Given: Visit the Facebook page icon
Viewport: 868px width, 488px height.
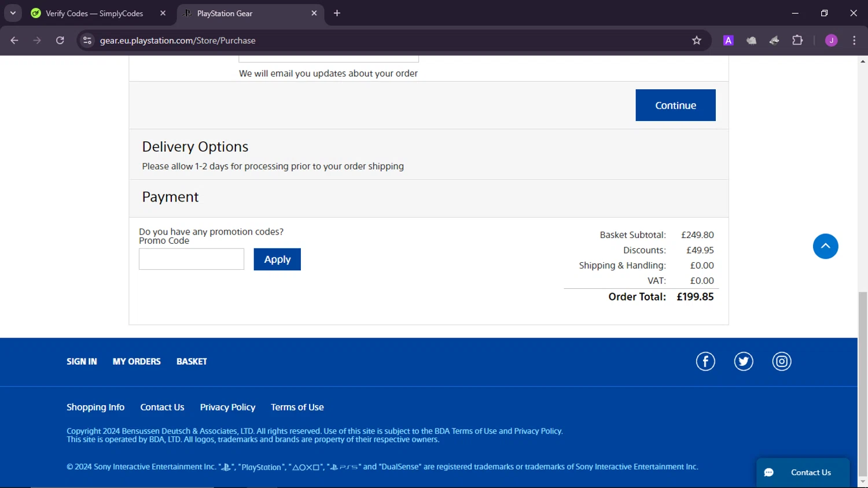Looking at the screenshot, I should (x=705, y=361).
